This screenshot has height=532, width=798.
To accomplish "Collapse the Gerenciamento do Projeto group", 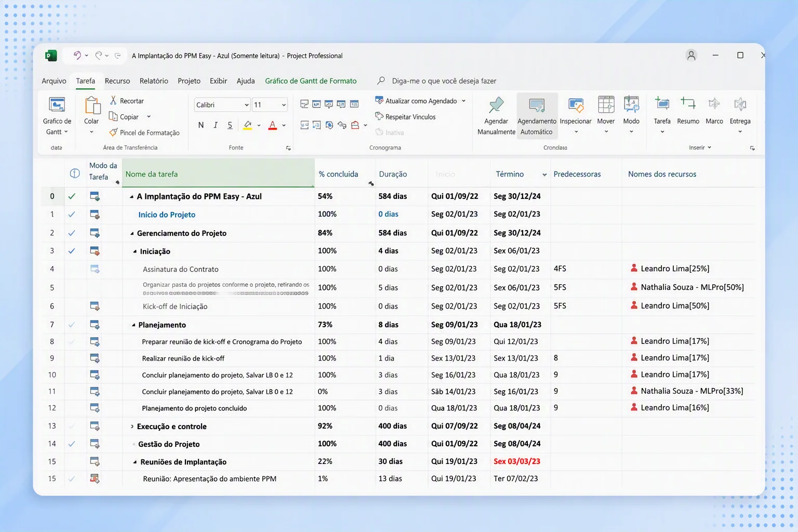I will [132, 233].
